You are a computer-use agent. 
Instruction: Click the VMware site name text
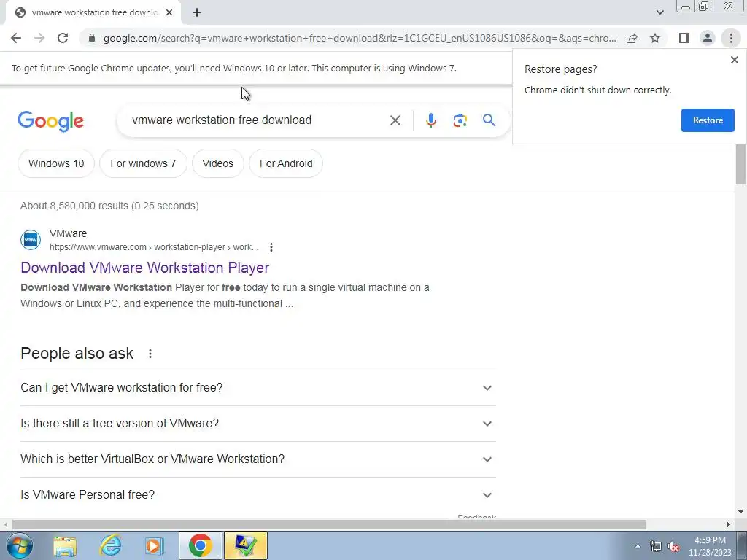(68, 233)
